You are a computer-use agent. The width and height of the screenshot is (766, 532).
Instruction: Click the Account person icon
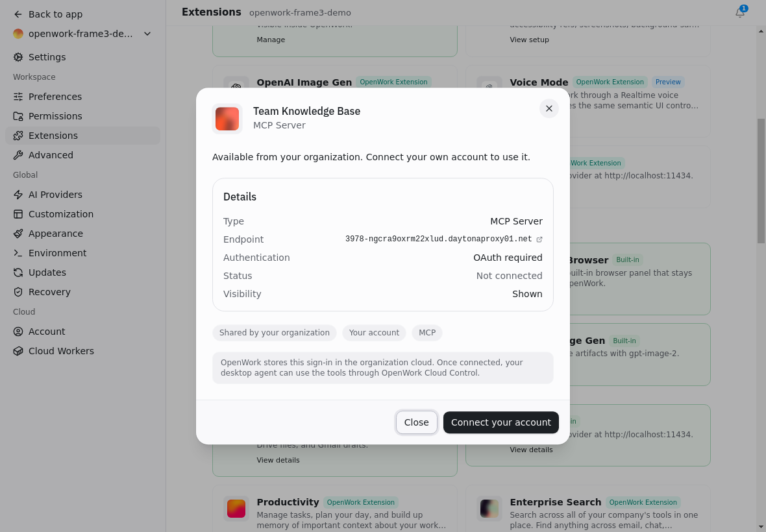tap(18, 332)
